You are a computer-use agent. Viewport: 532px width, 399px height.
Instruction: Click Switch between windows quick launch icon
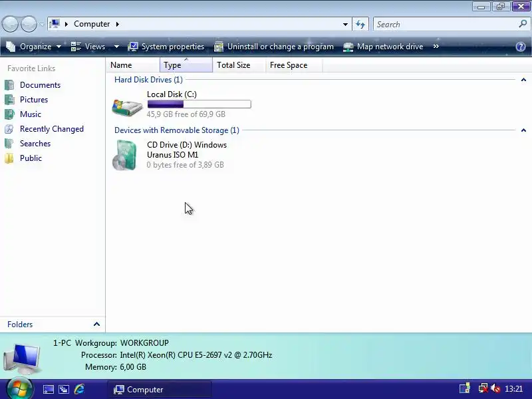[x=64, y=389]
